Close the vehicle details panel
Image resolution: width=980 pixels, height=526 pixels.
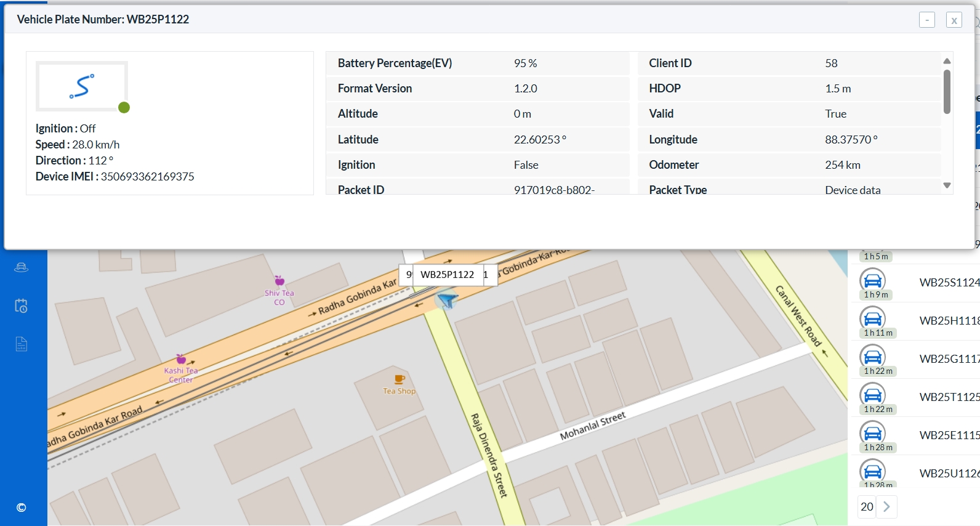pyautogui.click(x=954, y=20)
